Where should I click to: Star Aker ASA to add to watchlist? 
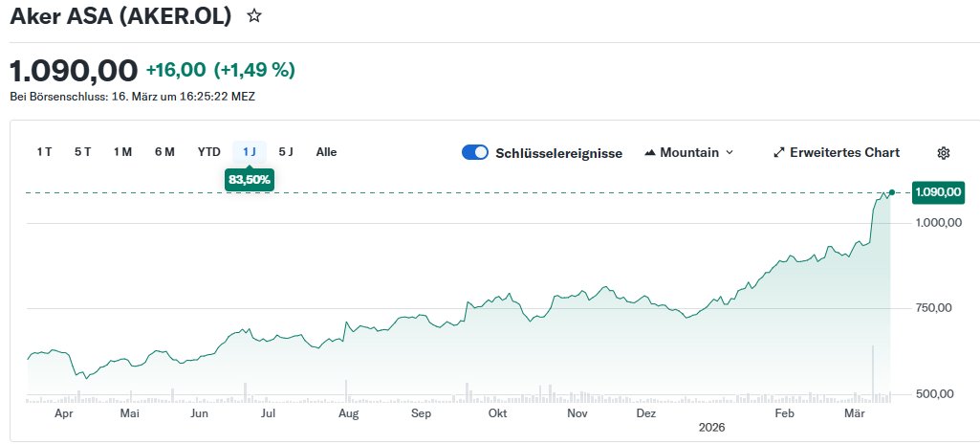click(253, 16)
